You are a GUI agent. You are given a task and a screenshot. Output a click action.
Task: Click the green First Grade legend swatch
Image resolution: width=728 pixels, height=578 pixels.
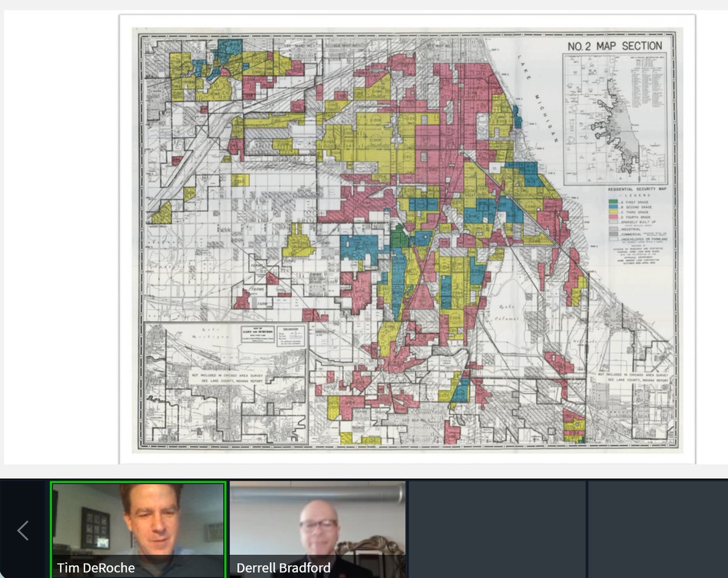(x=613, y=202)
